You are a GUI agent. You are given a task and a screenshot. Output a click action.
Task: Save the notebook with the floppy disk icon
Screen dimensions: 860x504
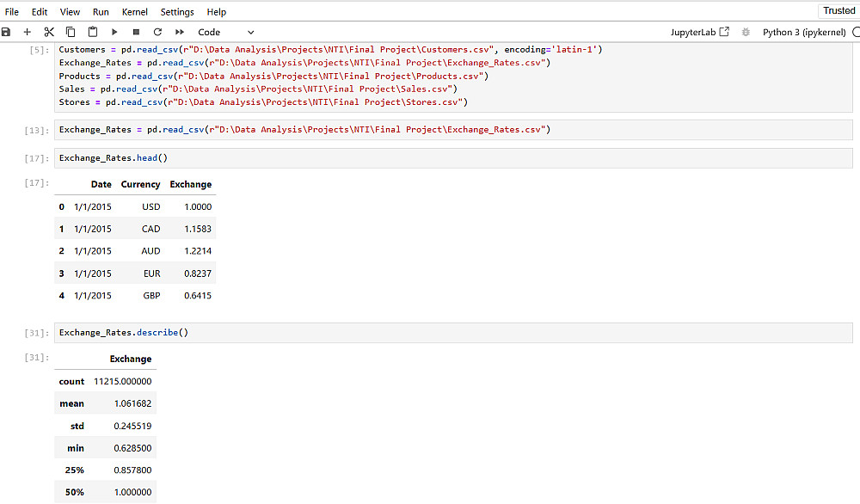(x=6, y=32)
